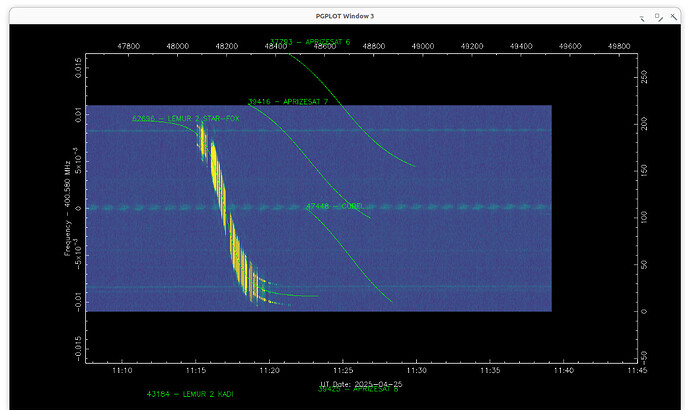Click the 11:40 time tick label
Screen dimensions: 690x410
[x=563, y=370]
